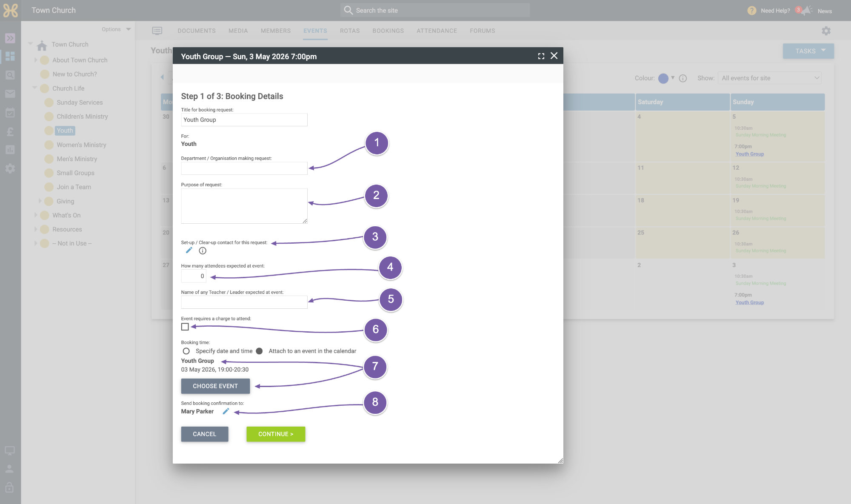Click the calendar Colour swatch circle
The width and height of the screenshot is (851, 504).
click(663, 78)
